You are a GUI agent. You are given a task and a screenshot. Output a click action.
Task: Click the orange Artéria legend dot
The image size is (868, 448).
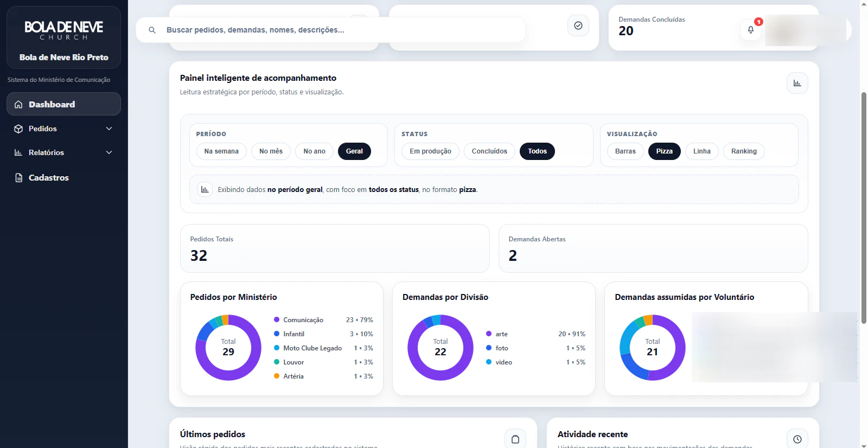click(x=277, y=376)
